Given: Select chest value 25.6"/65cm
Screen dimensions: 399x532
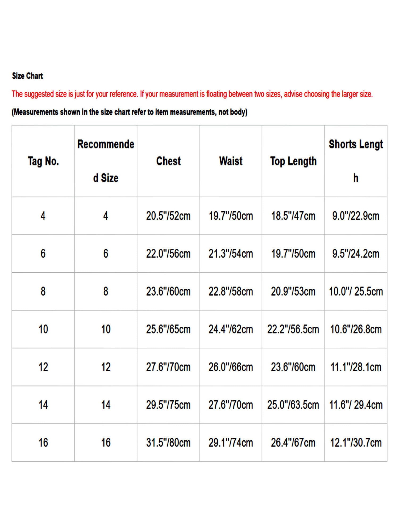Looking at the screenshot, I should 168,329.
